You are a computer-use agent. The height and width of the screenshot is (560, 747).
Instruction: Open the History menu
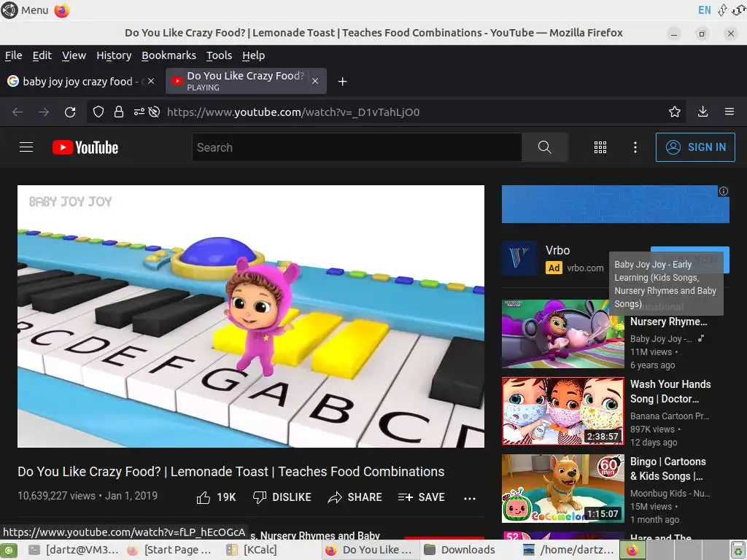pos(114,55)
